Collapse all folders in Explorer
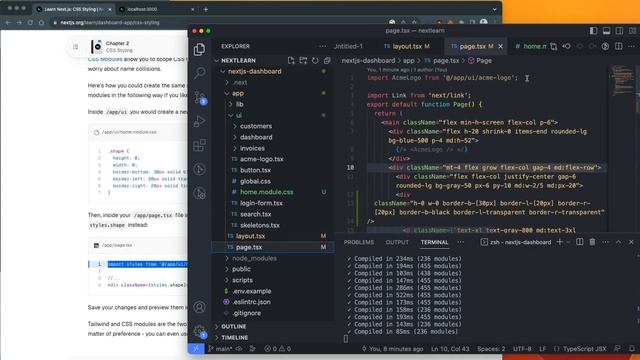This screenshot has height=360, width=640. coord(327,60)
